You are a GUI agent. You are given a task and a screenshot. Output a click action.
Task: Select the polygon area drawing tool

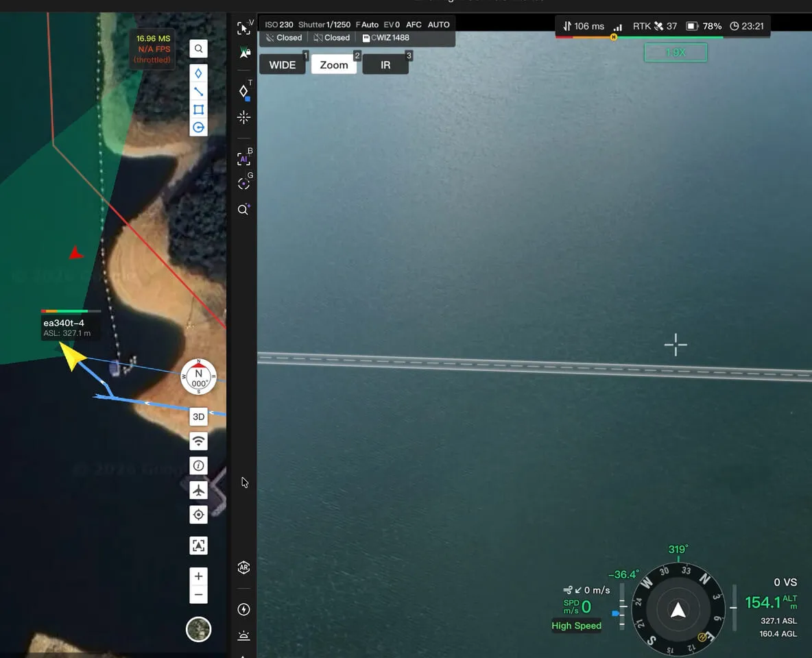[198, 110]
